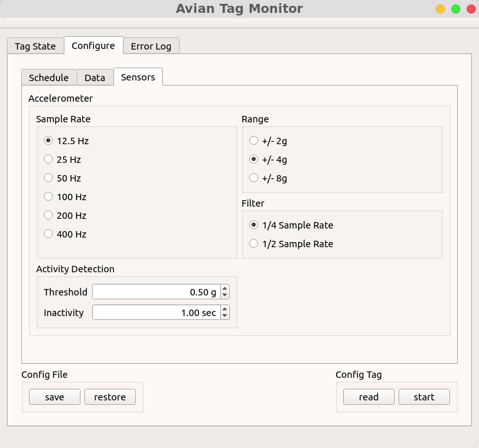Minimize window with the yellow button
This screenshot has height=448, width=479.
[x=440, y=9]
